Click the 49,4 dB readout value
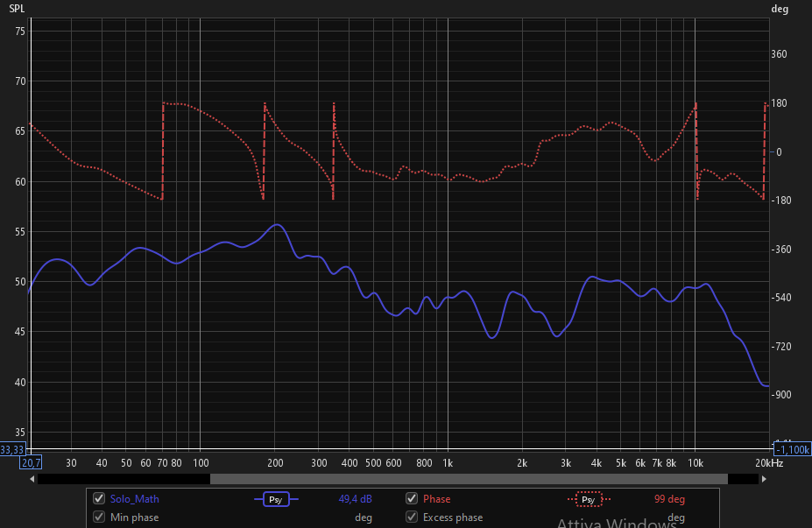Viewport: 812px width, 528px height. click(356, 499)
